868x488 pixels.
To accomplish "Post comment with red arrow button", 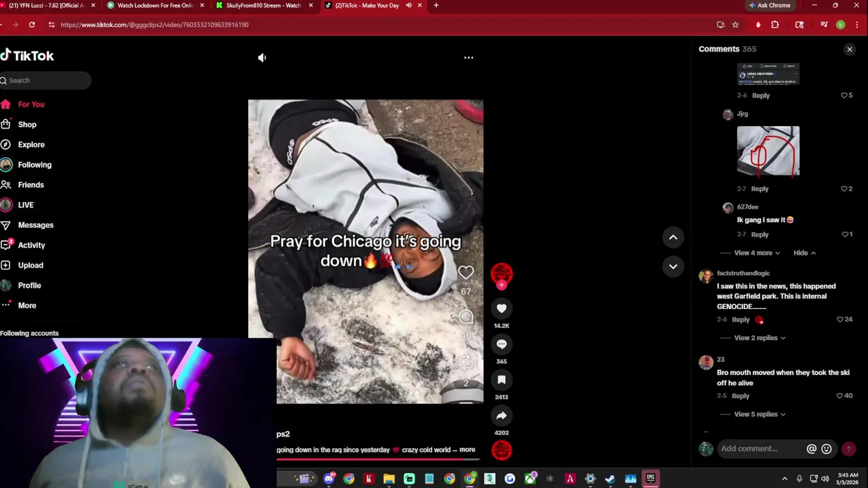I will (848, 449).
